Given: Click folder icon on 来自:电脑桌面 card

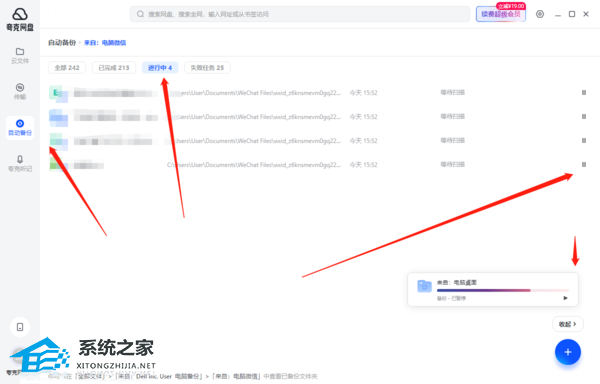Looking at the screenshot, I should [424, 286].
